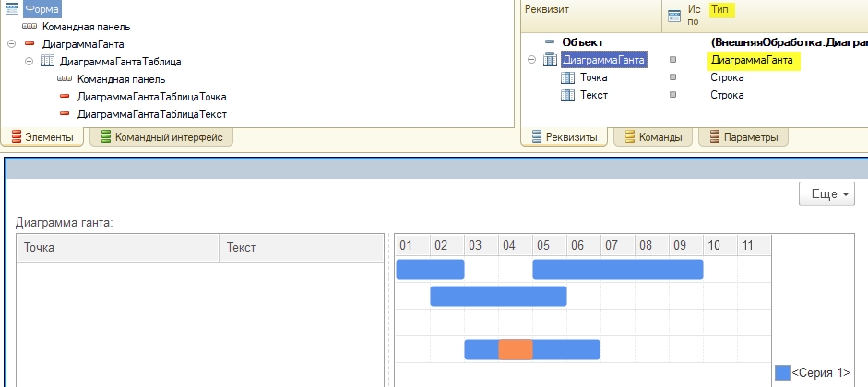Click the Точка column header in the Gantt table
This screenshot has height=387, width=868.
(x=118, y=248)
